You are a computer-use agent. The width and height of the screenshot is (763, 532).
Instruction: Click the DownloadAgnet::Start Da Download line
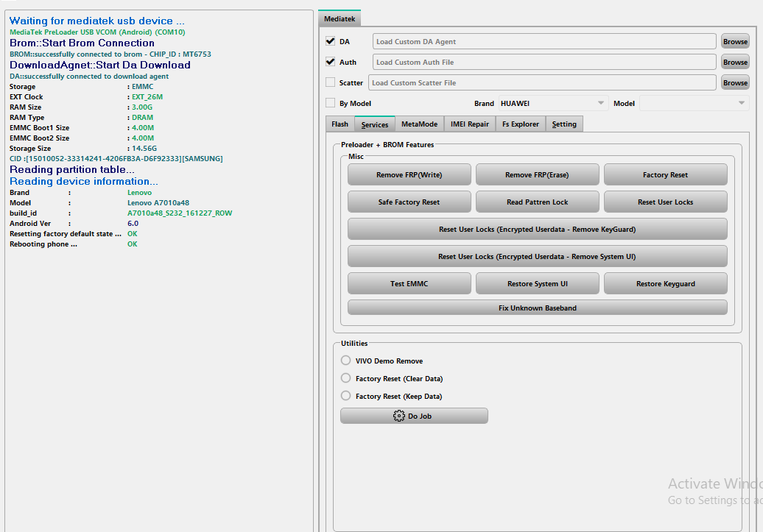99,65
